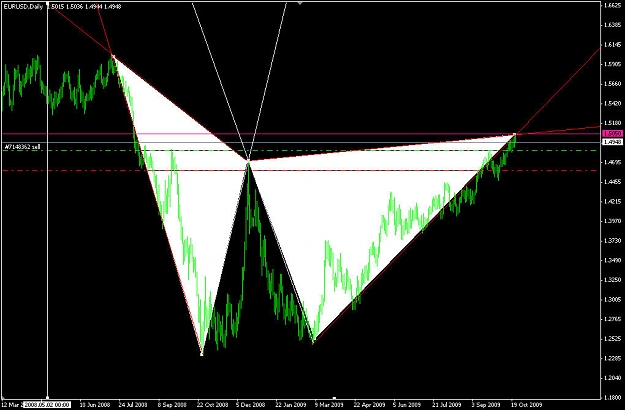Image resolution: width=625 pixels, height=410 pixels.
Task: Click the 1.3970 price scale label
Action: 613,221
